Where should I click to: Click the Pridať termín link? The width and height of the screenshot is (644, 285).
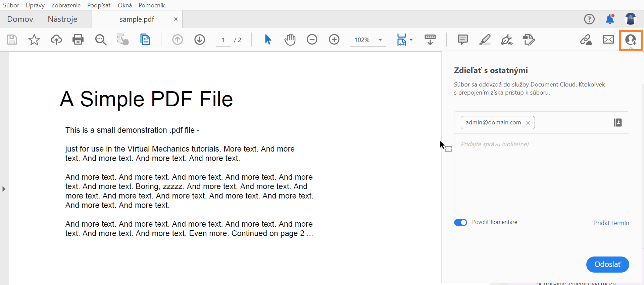pos(611,223)
